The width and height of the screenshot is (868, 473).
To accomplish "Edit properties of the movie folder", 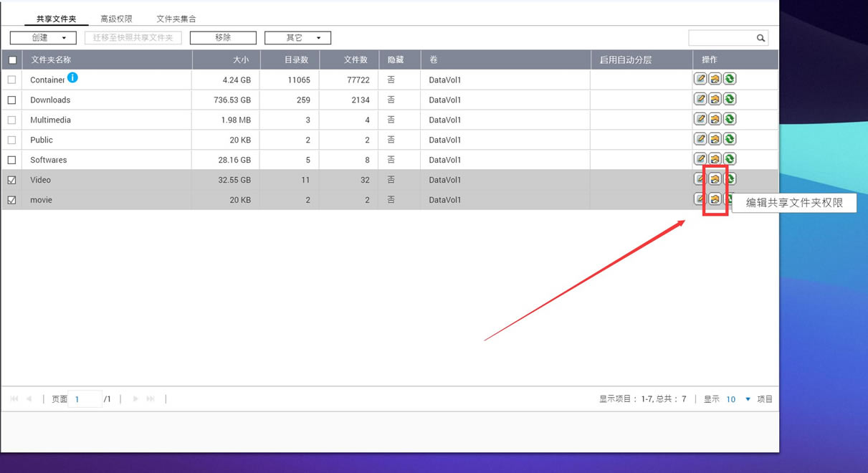I will click(700, 199).
